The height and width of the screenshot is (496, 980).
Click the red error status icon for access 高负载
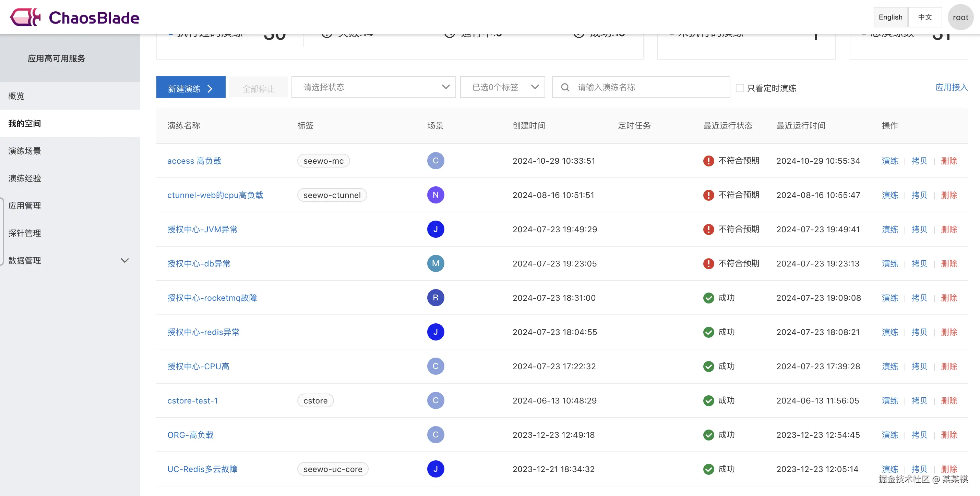708,161
